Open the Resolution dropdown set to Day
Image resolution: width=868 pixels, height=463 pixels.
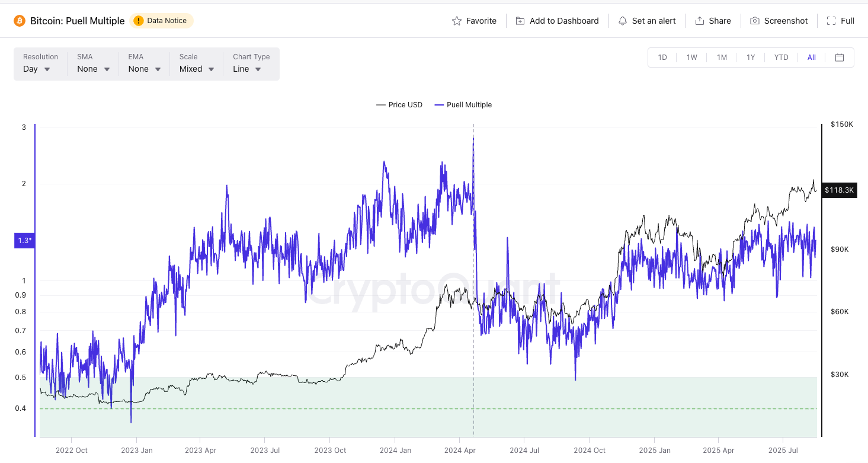tap(40, 63)
